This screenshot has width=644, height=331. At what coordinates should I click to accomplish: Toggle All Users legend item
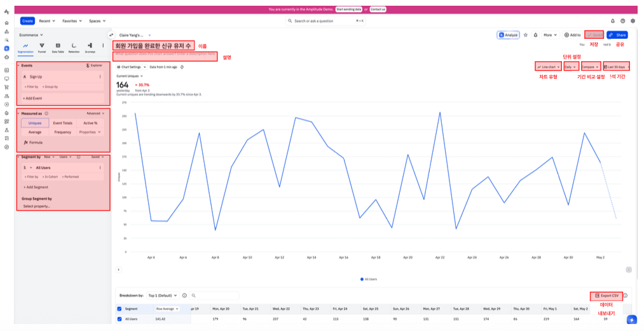369,279
